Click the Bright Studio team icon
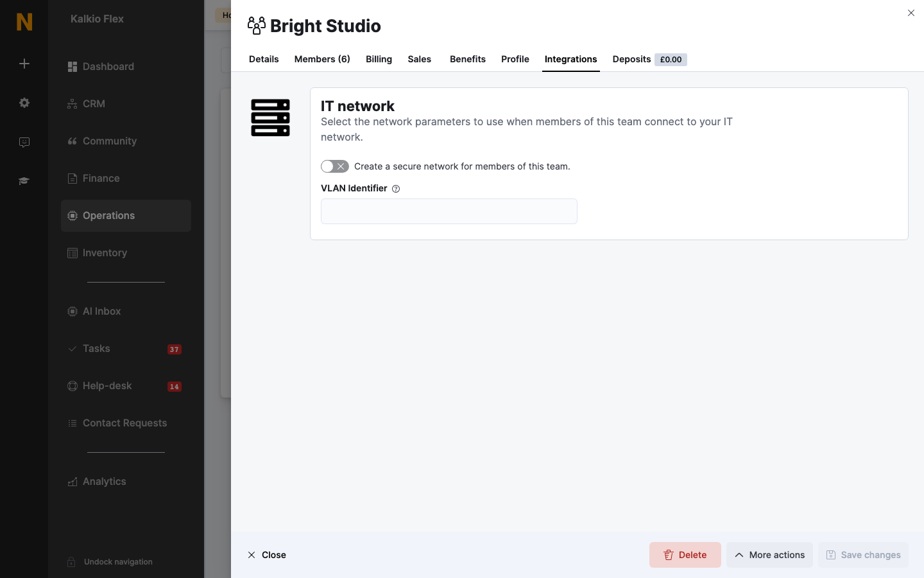 coord(257,26)
